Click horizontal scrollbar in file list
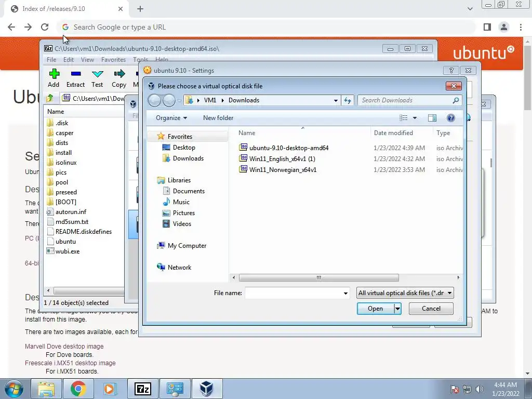The image size is (532, 399). tap(318, 277)
